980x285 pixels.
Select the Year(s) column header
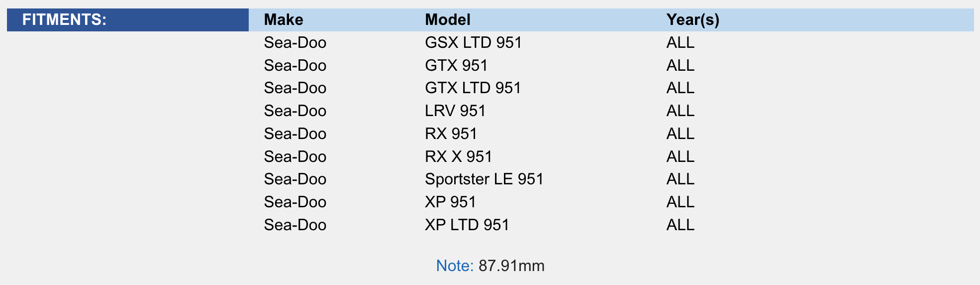click(692, 20)
